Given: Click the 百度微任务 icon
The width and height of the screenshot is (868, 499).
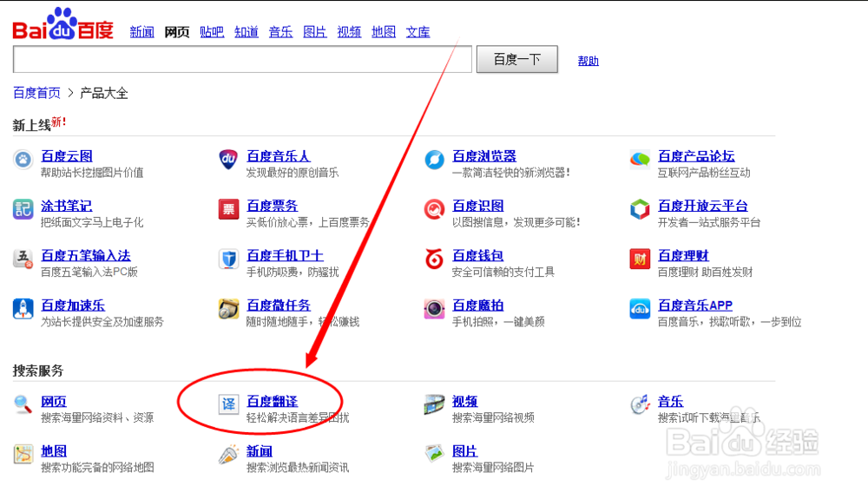Looking at the screenshot, I should click(228, 309).
